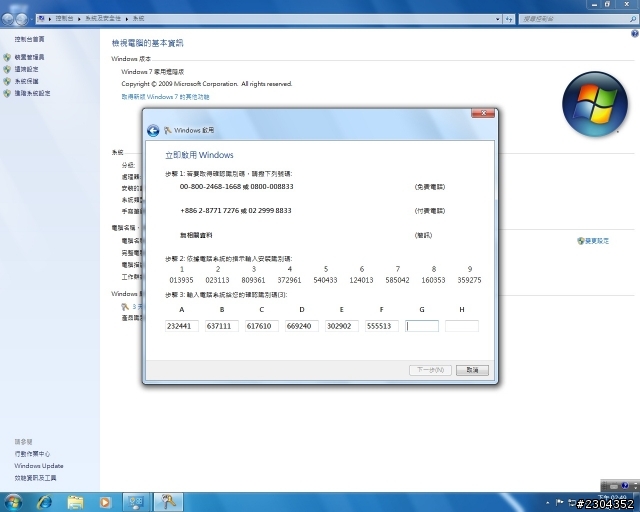Click the shield icon beside System protection
Image resolution: width=640 pixels, height=512 pixels.
7,81
